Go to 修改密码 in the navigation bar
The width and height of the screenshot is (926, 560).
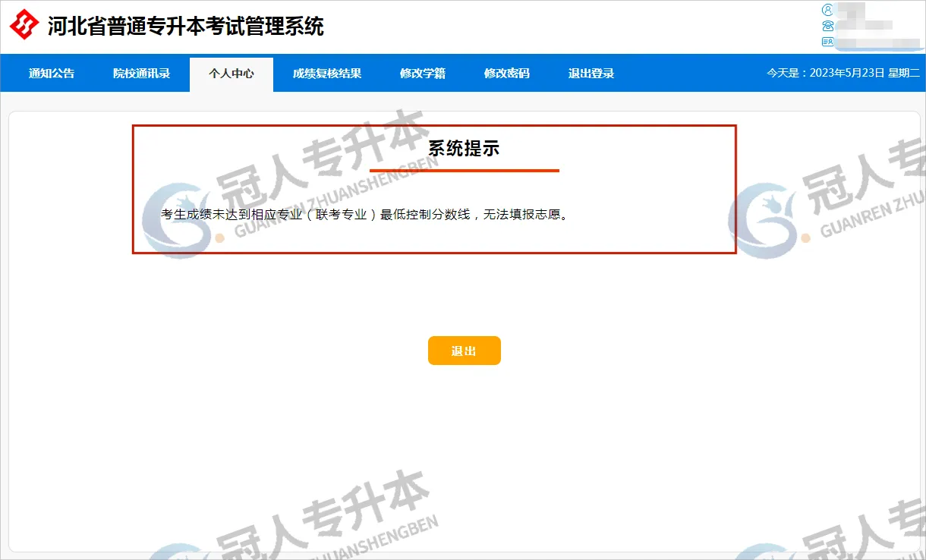507,74
